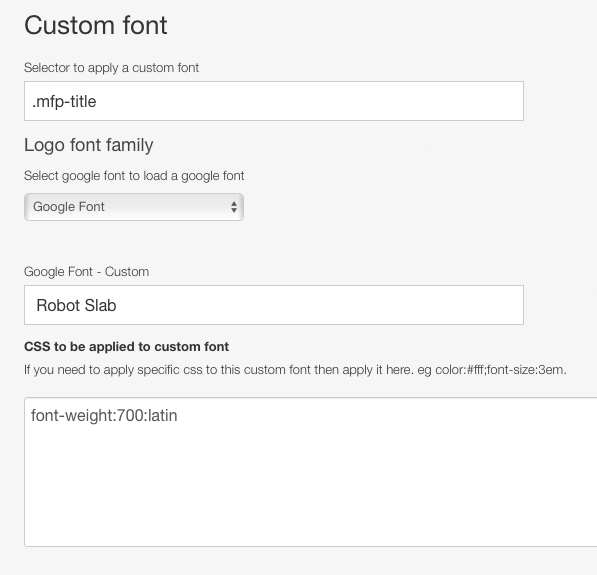Click inside the custom font CSS textarea
This screenshot has width=597, height=575.
pos(310,472)
